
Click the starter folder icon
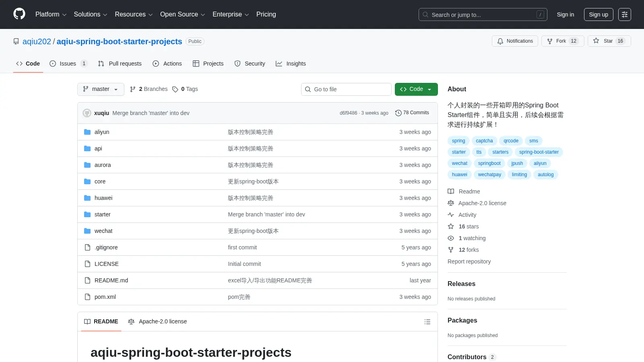(87, 214)
